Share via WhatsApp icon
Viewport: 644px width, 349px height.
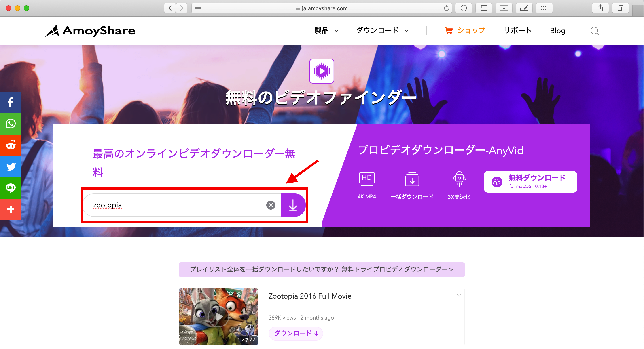click(11, 124)
